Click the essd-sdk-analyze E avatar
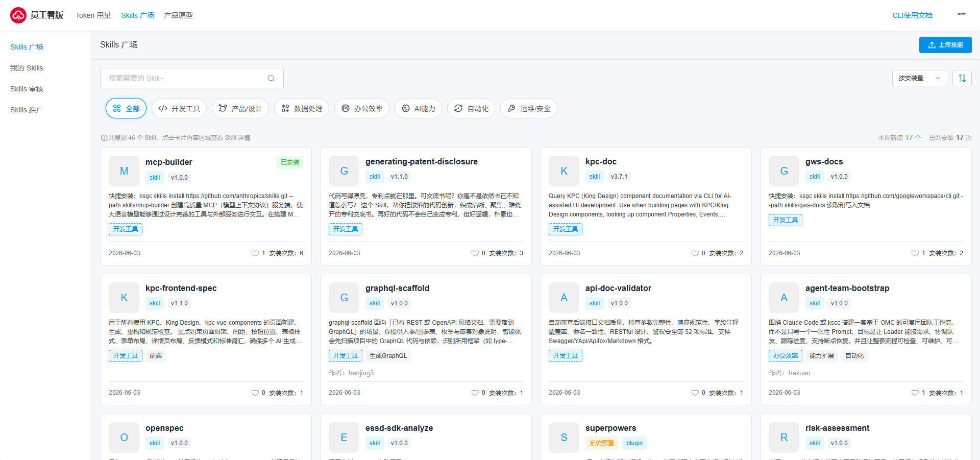 (344, 438)
